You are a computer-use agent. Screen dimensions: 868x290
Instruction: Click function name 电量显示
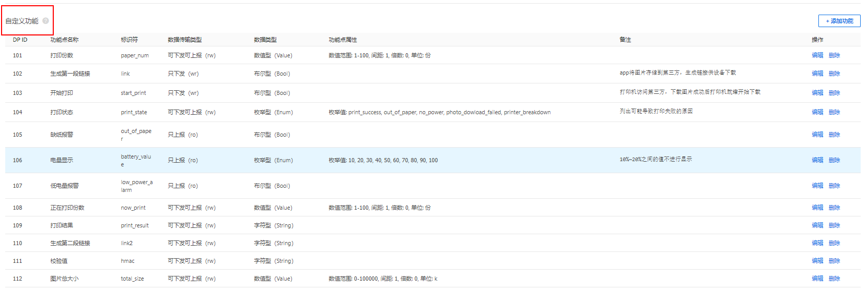point(62,160)
